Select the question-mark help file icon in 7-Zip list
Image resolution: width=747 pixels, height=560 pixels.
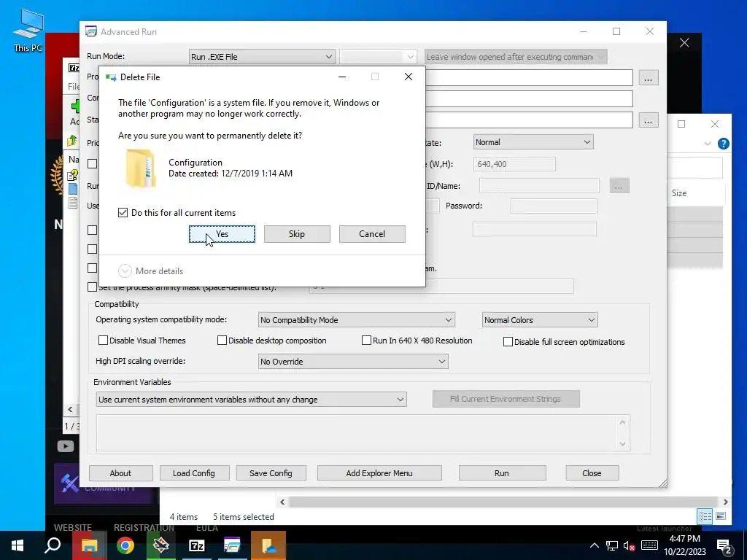pos(72,175)
